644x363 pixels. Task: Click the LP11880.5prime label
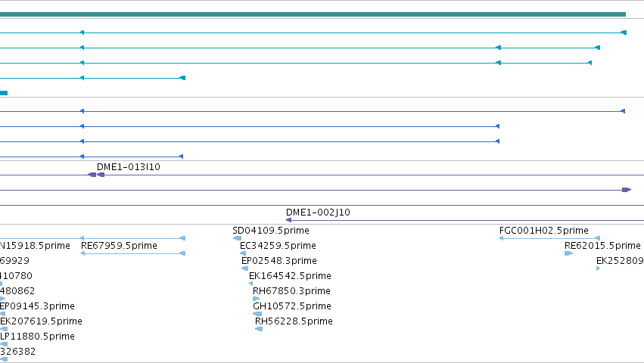pyautogui.click(x=37, y=337)
